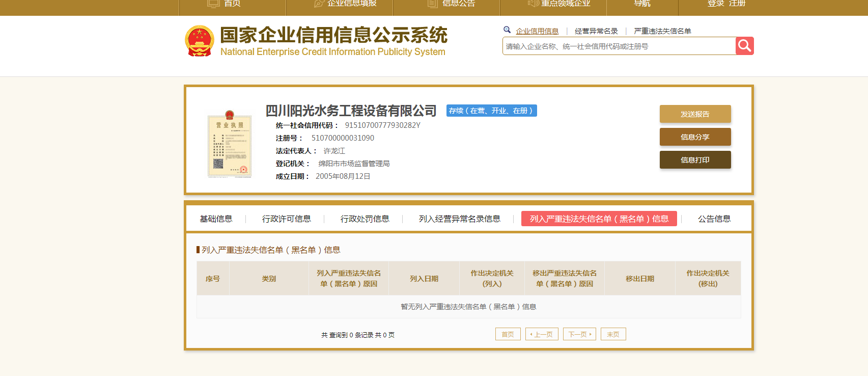868x376 pixels.
Task: Click the 移出日期 column header
Action: point(640,279)
